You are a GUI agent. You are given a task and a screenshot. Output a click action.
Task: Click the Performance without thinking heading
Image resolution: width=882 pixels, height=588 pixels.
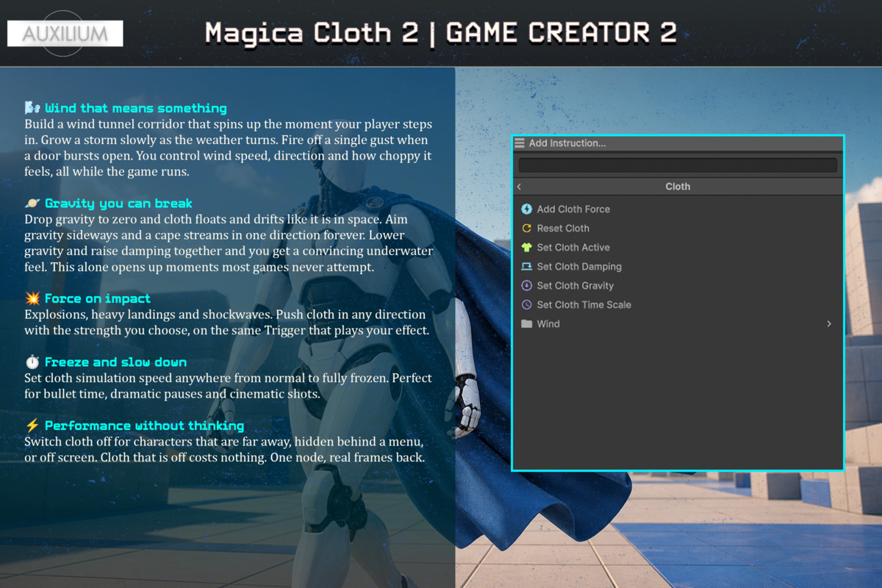coord(145,426)
